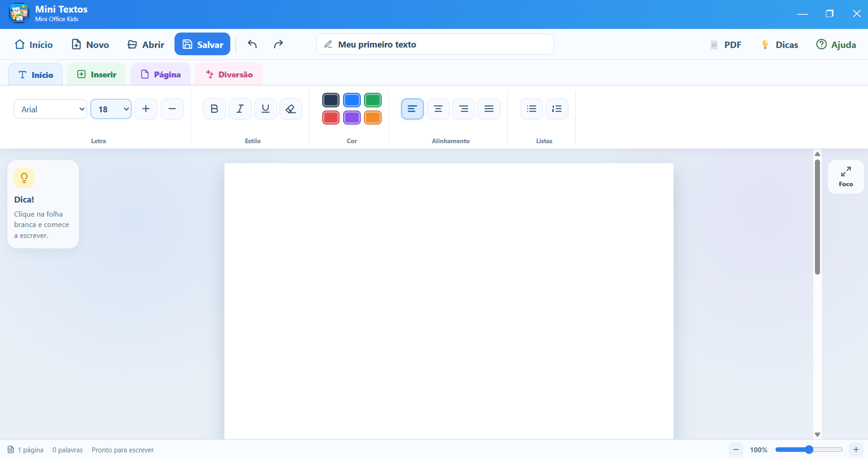This screenshot has width=868, height=459.
Task: Redo the last undone action
Action: (x=278, y=44)
